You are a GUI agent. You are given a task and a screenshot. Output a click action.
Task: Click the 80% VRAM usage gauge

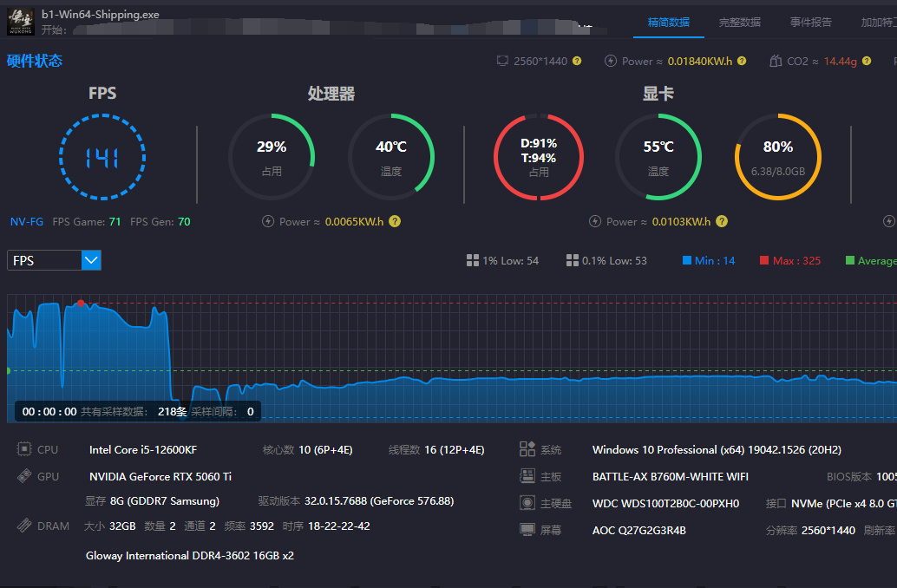click(x=778, y=157)
